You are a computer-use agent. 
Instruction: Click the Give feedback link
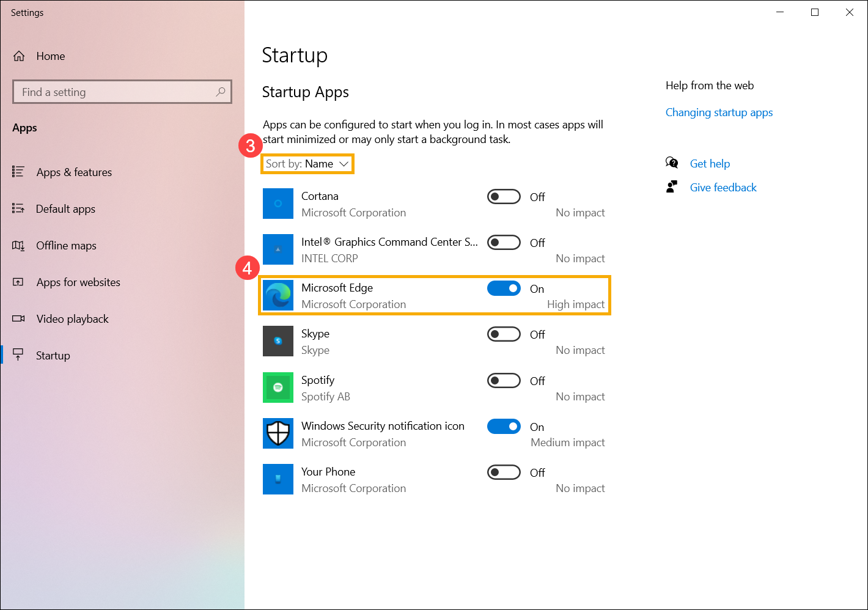point(723,188)
